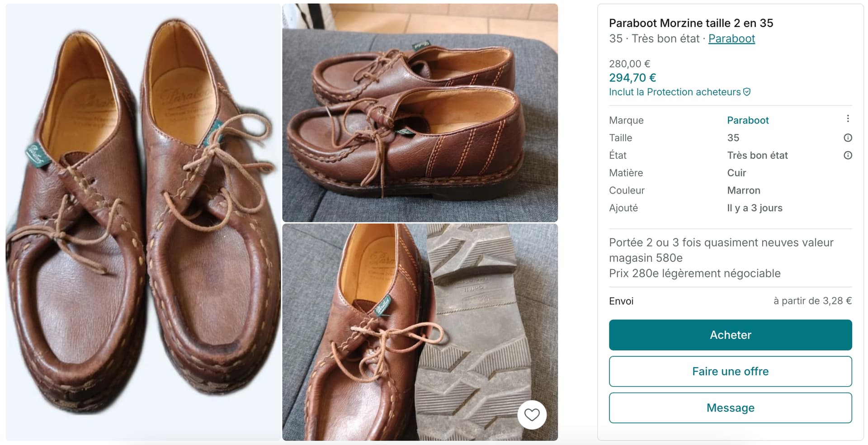Click the heart favorite icon on photo

point(532,414)
